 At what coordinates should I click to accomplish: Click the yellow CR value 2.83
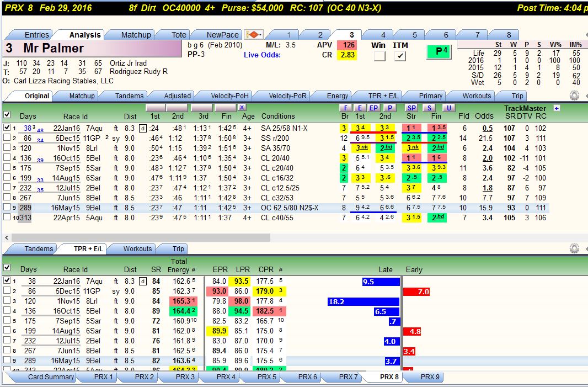pyautogui.click(x=348, y=55)
